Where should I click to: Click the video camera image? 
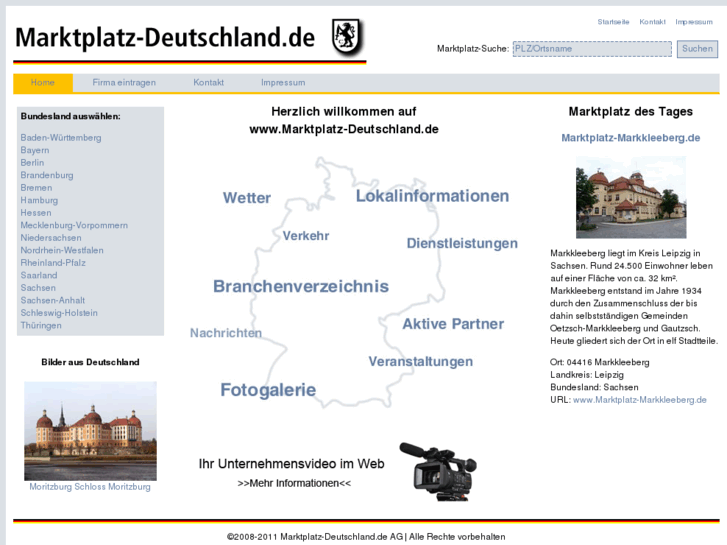[x=438, y=471]
